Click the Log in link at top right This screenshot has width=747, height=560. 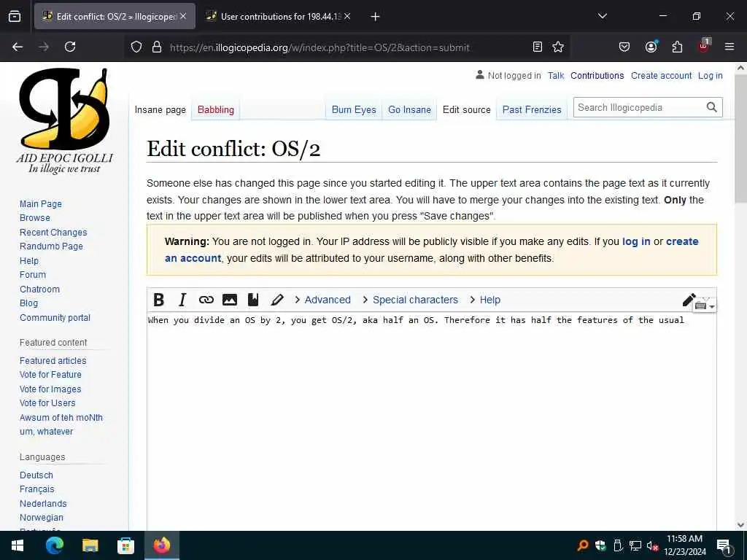(x=710, y=75)
